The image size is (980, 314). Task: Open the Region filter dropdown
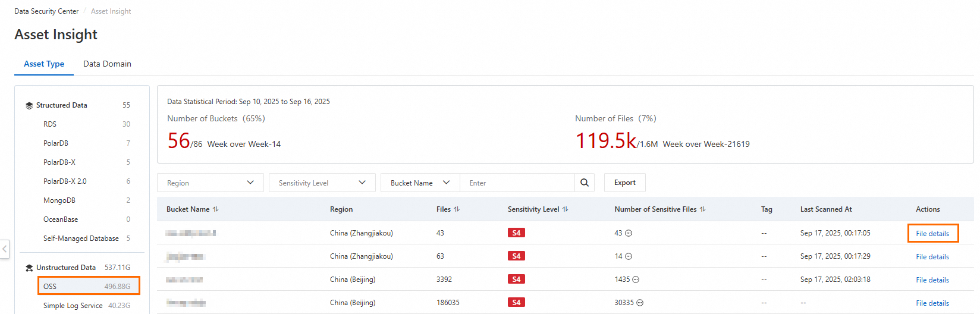[210, 183]
